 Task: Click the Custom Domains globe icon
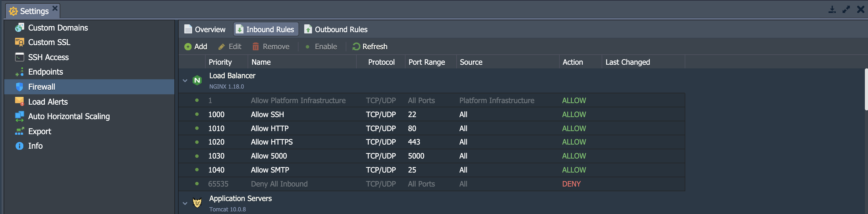(19, 27)
